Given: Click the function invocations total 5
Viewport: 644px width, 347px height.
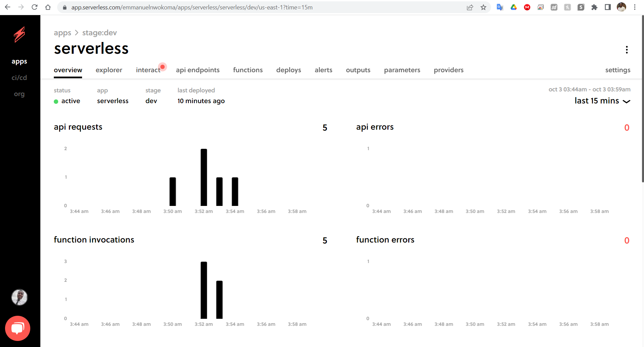Looking at the screenshot, I should pos(325,241).
